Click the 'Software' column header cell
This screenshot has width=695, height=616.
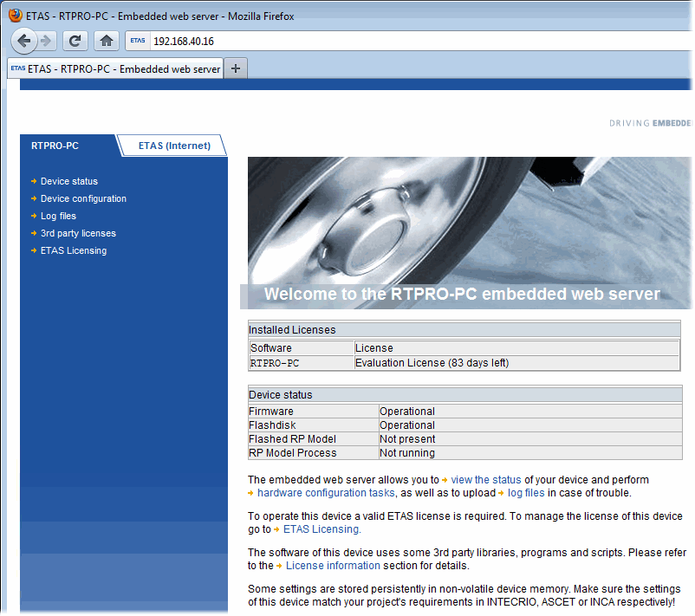click(x=302, y=348)
